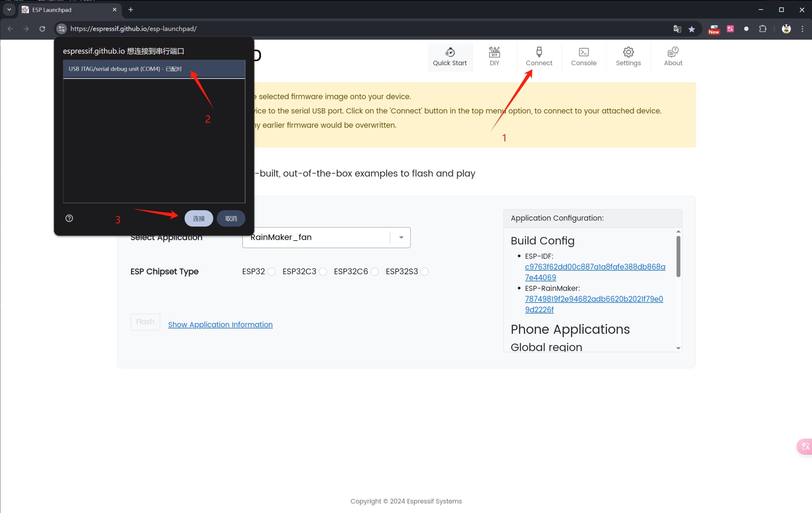The width and height of the screenshot is (812, 513).
Task: View site information icon in address bar
Action: [61, 29]
